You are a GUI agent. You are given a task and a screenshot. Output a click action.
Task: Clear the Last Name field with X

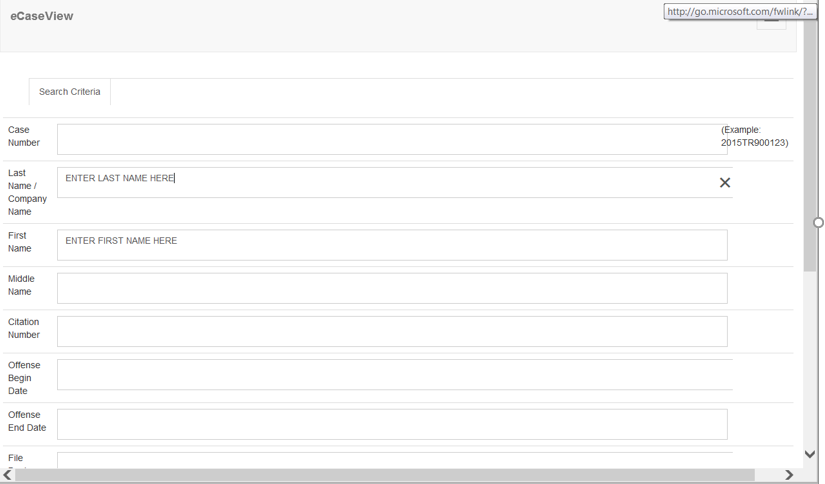[725, 183]
